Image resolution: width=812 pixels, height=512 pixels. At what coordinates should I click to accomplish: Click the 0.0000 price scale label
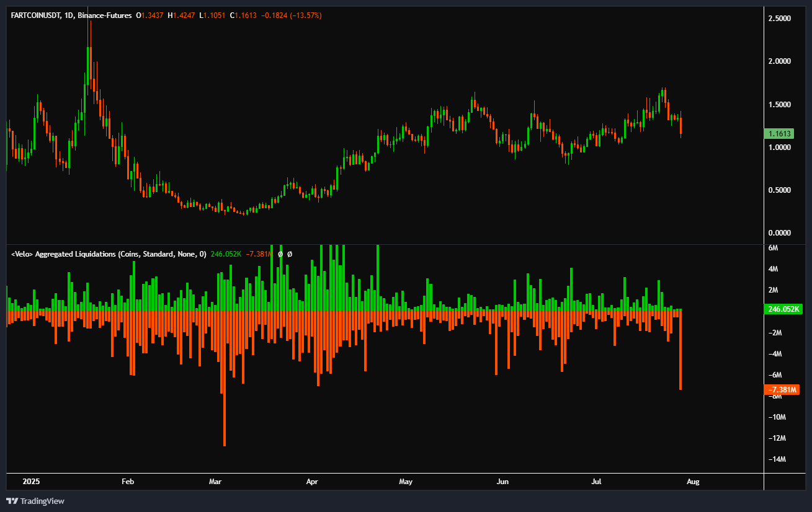coord(779,233)
